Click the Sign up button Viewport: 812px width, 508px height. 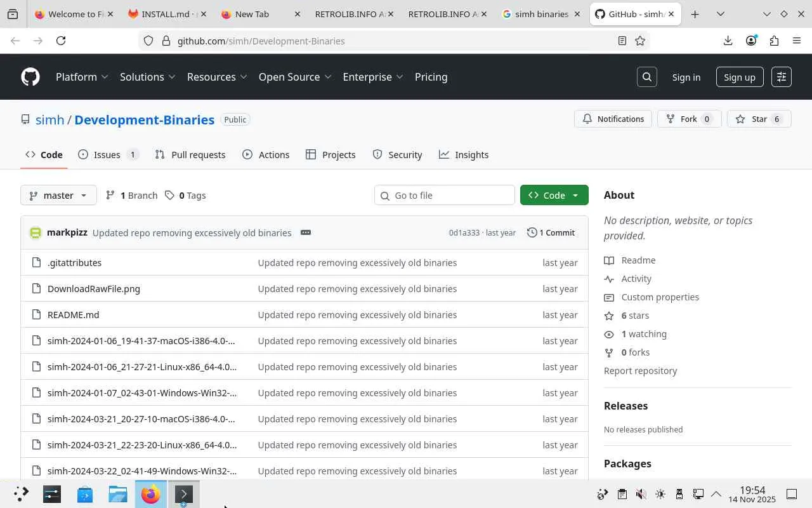[x=740, y=77]
